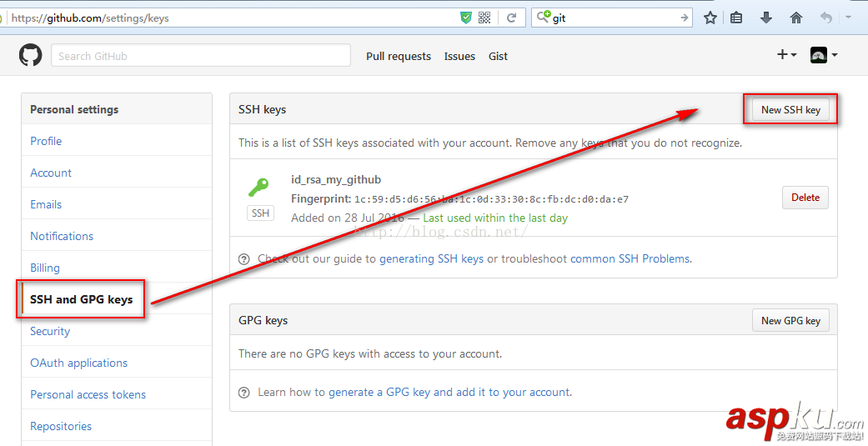Click the SSH label badge under the key
The width and height of the screenshot is (868, 446).
coord(260,213)
